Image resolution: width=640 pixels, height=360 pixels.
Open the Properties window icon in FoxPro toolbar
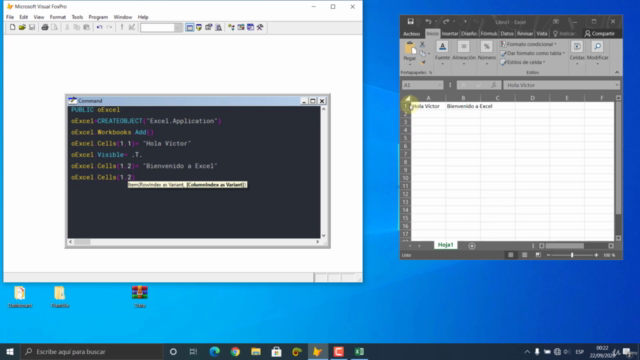pos(209,27)
